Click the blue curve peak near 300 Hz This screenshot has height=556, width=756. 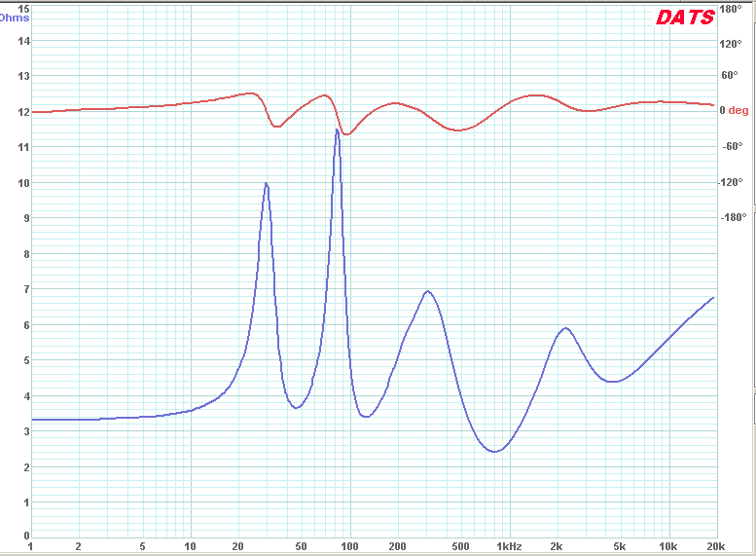tap(426, 291)
